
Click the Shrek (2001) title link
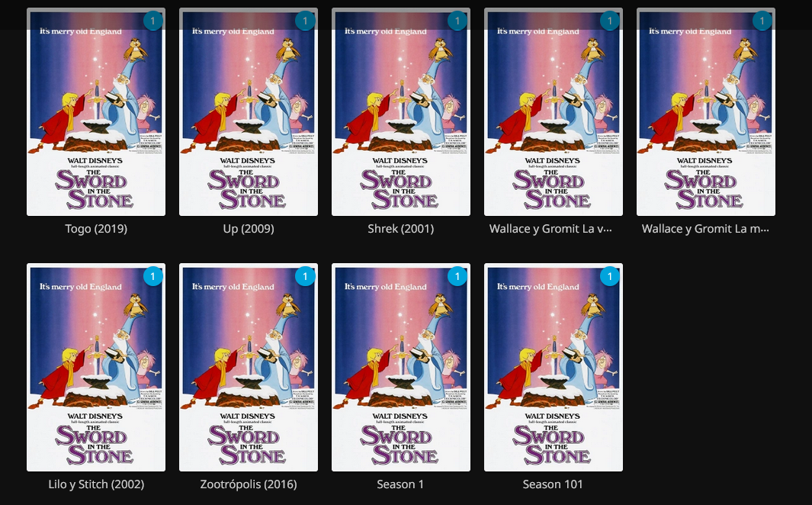tap(401, 229)
